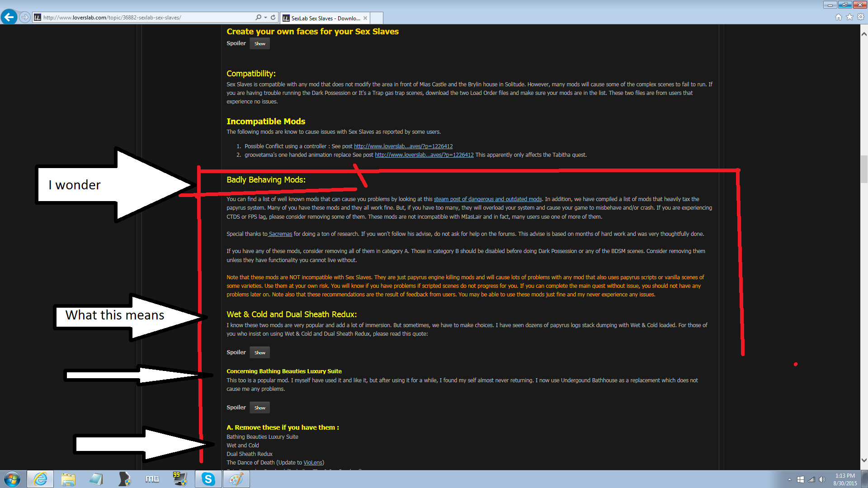
Task: Click the vertical scrollbar thumb
Action: pyautogui.click(x=864, y=169)
